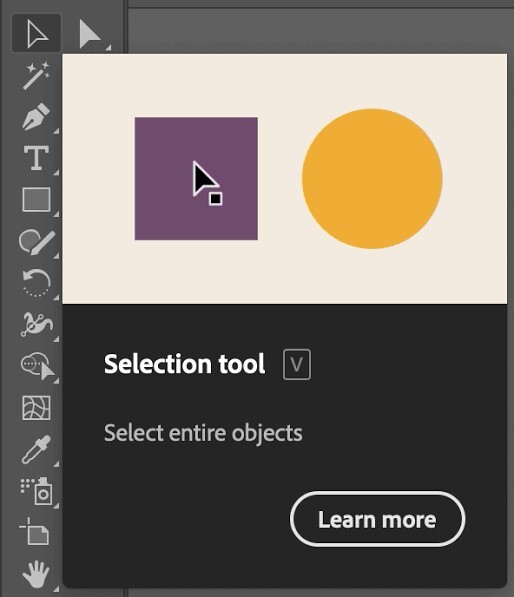Click the V shortcut key badge
This screenshot has width=514, height=597.
coord(297,364)
